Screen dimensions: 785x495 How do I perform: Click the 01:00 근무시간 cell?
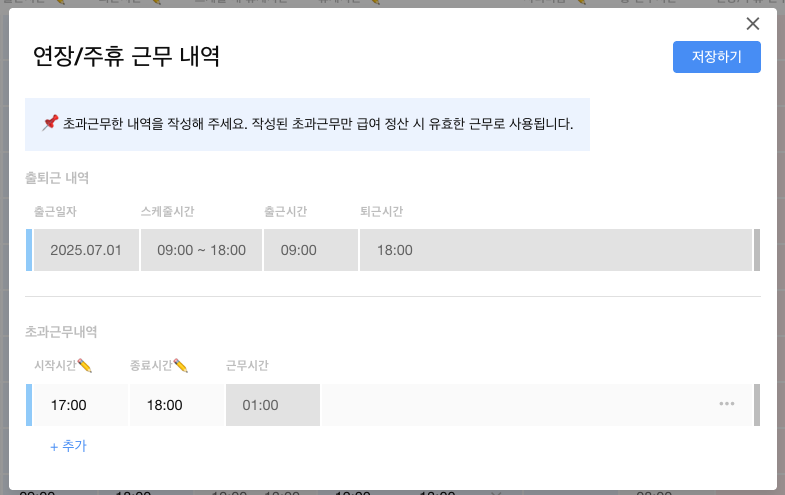tap(273, 405)
